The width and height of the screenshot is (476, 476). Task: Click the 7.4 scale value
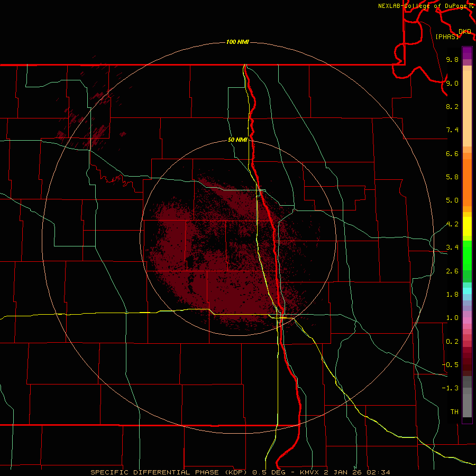(452, 130)
